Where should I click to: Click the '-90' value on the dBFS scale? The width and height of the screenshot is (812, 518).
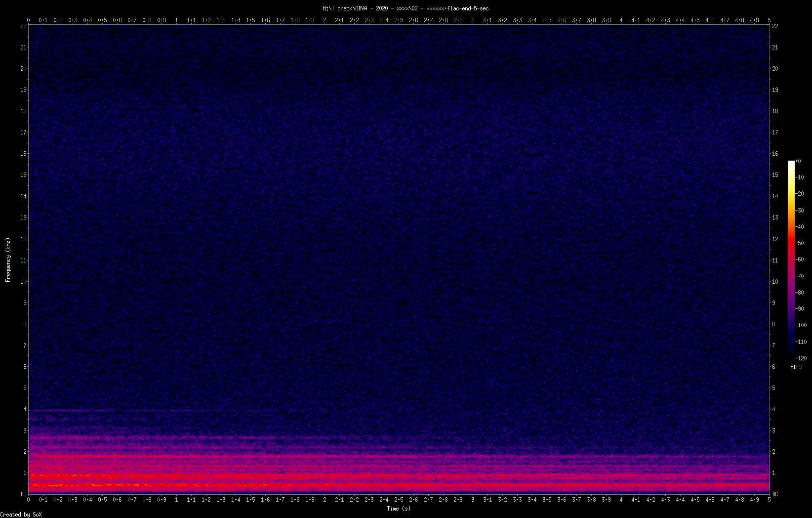click(x=800, y=309)
